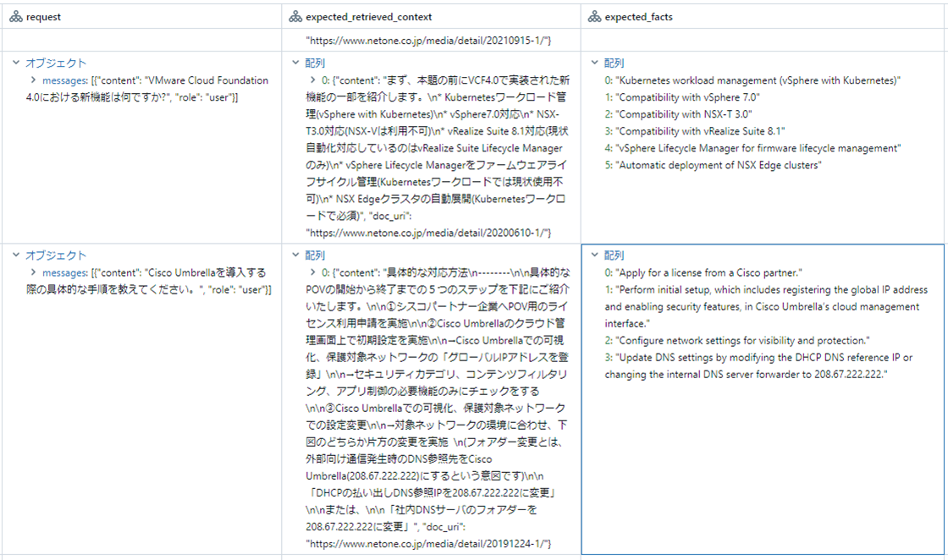Select the fact about performing initial setup in Cisco Umbrella
948x560 pixels.
pyautogui.click(x=766, y=307)
